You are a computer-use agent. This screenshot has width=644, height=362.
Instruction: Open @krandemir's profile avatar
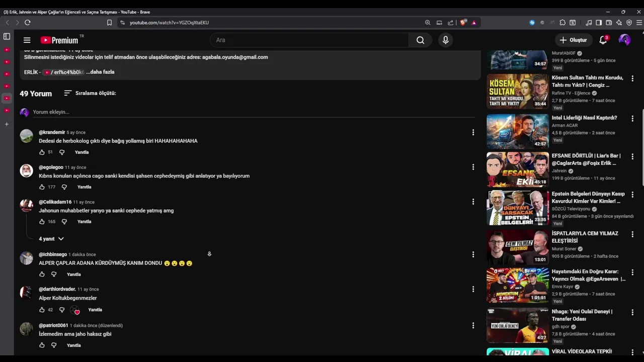[x=26, y=136]
